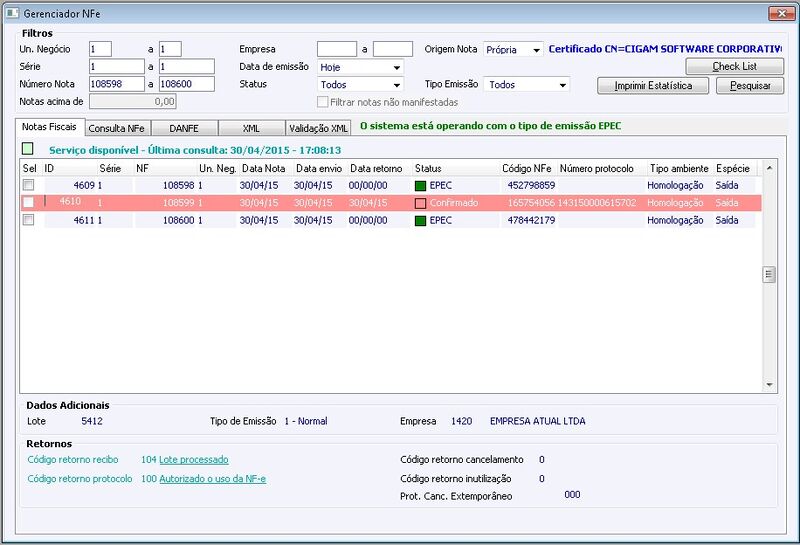This screenshot has width=800, height=545.
Task: Click the Pesquisar button
Action: (750, 86)
